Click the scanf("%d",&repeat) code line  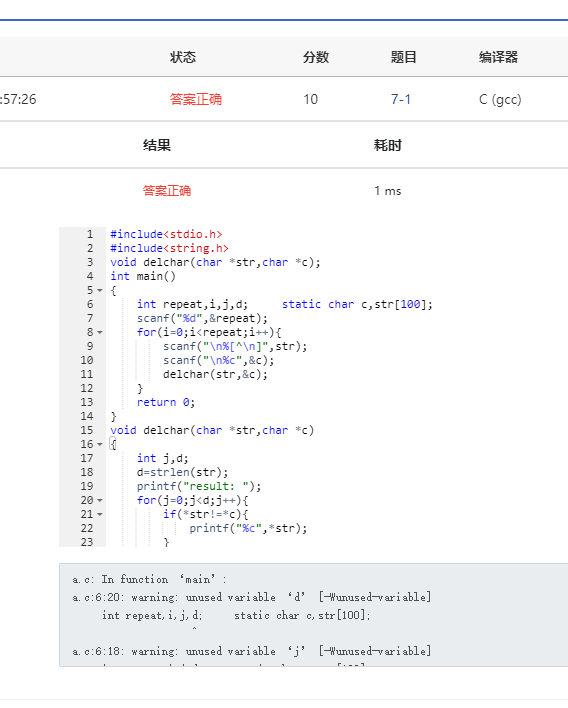[202, 318]
